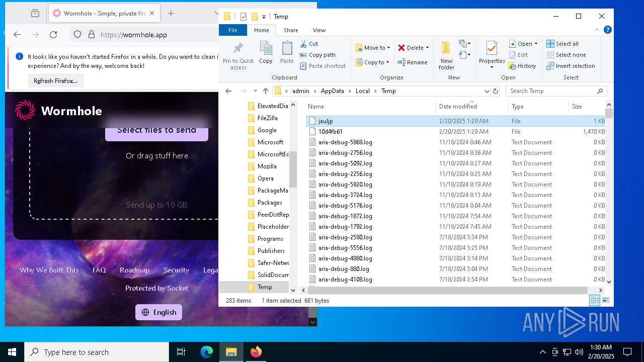The image size is (644, 362).
Task: Click Refresh Firefox button
Action: click(55, 80)
